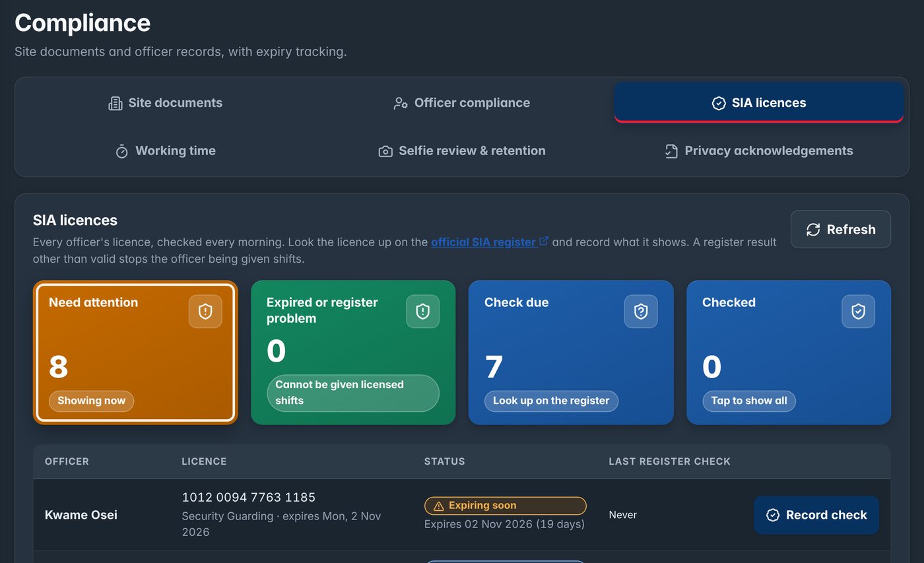Click the badge-check icon beside SIA licences
The height and width of the screenshot is (563, 924).
[x=719, y=103]
